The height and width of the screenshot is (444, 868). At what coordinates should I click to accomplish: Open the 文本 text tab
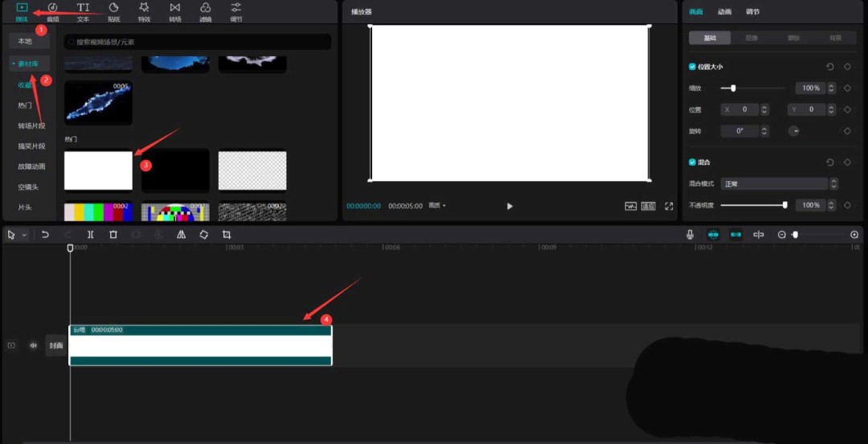[83, 12]
